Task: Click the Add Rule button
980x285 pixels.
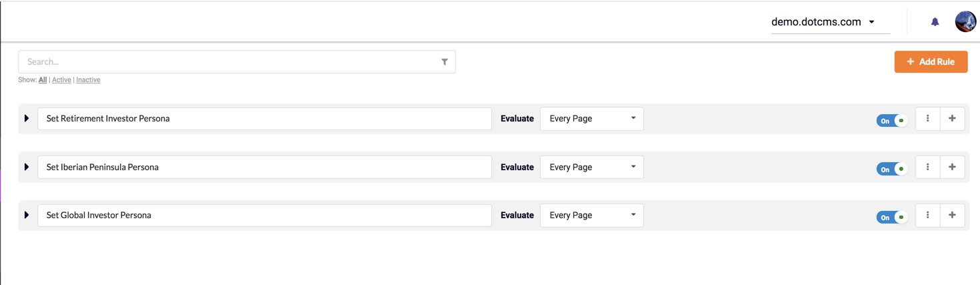Action: coord(931,62)
